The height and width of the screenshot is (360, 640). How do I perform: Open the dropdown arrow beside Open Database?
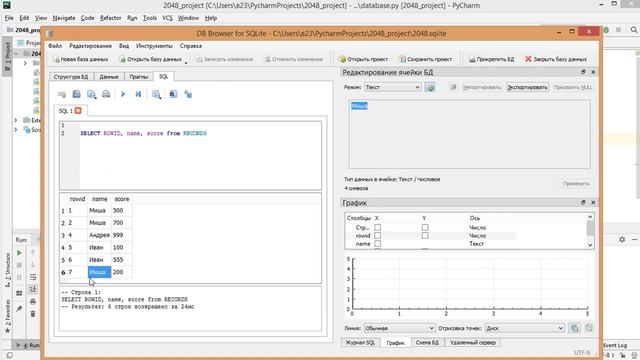pos(186,62)
